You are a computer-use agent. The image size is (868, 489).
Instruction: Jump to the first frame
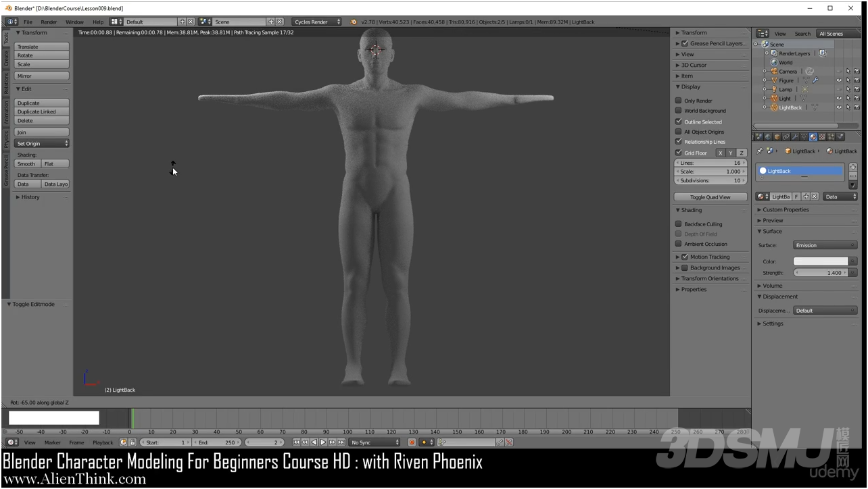click(x=296, y=442)
